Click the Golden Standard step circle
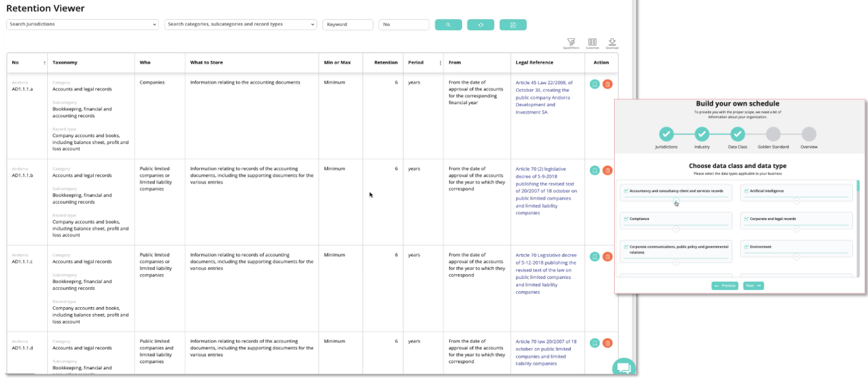The image size is (868, 379). point(773,134)
